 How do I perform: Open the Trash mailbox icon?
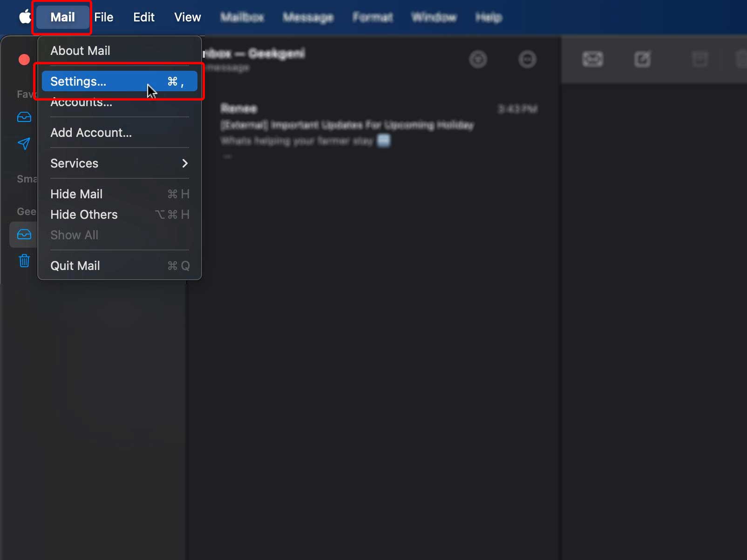tap(24, 260)
